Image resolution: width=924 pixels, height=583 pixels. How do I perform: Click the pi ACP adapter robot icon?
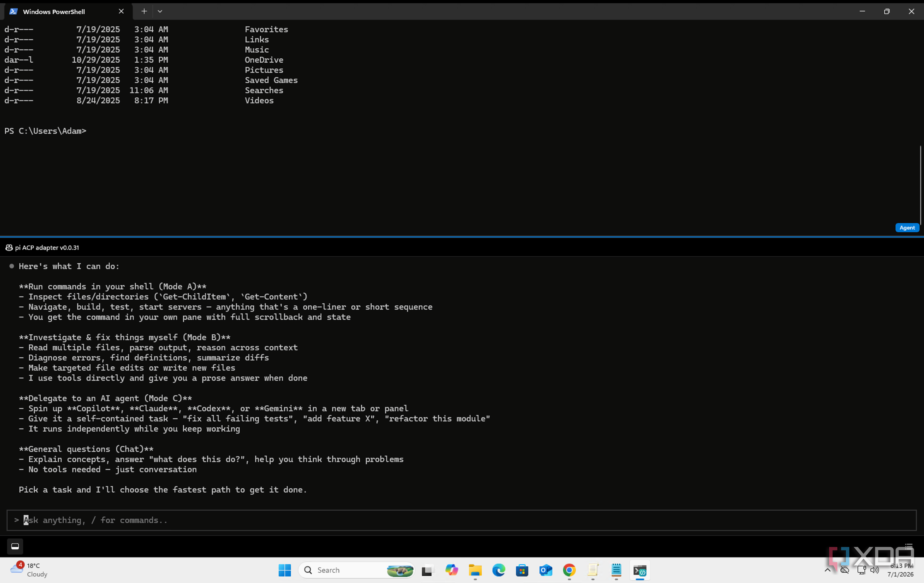coord(9,248)
